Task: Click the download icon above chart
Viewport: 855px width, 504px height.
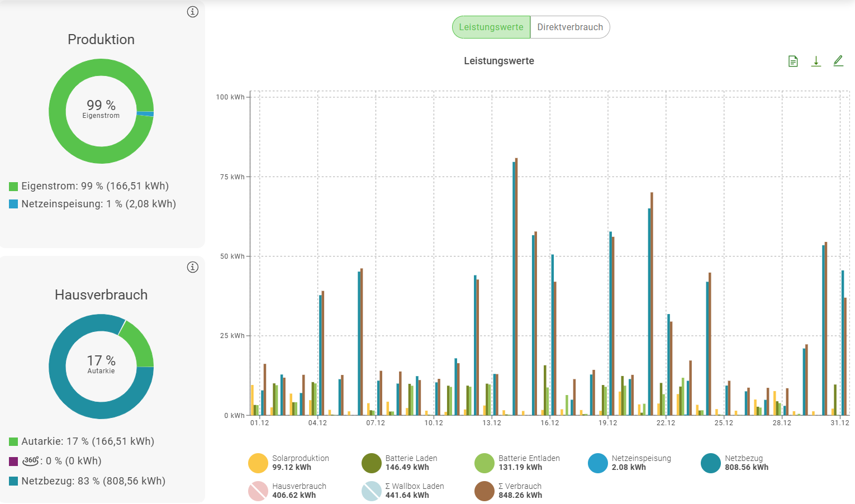Action: [x=816, y=61]
